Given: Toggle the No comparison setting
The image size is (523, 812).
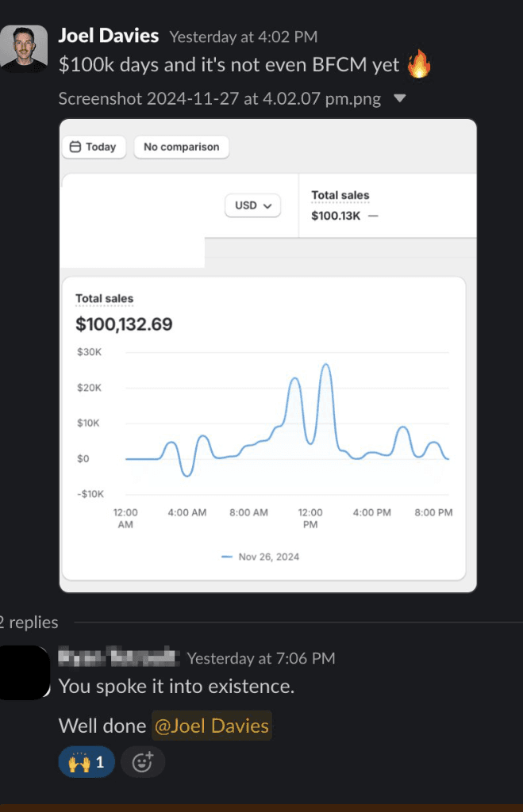Looking at the screenshot, I should point(181,147).
